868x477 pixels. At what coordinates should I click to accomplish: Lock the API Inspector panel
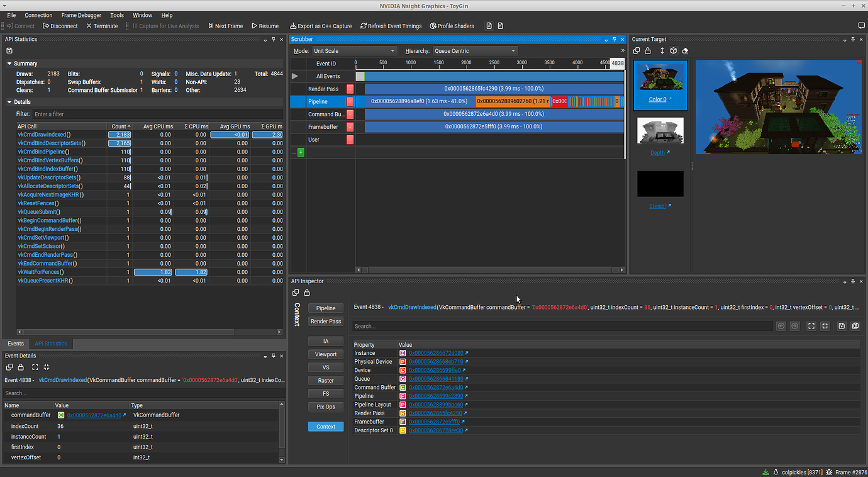(x=307, y=293)
